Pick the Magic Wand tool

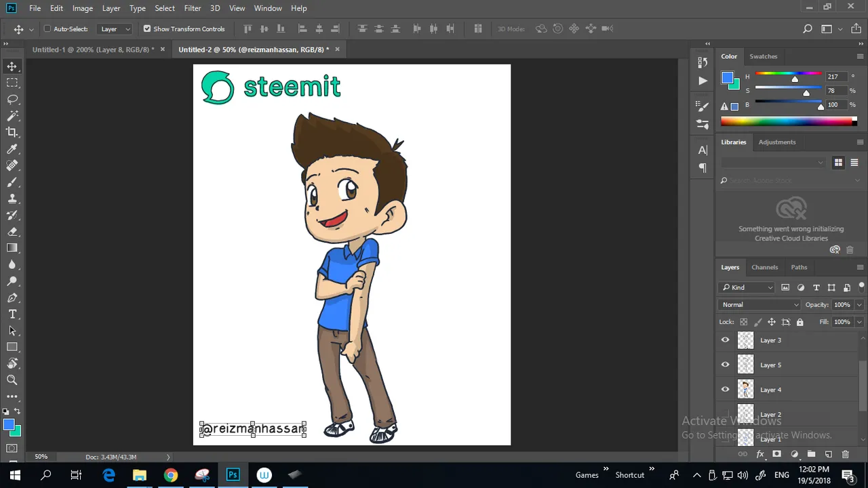(12, 116)
